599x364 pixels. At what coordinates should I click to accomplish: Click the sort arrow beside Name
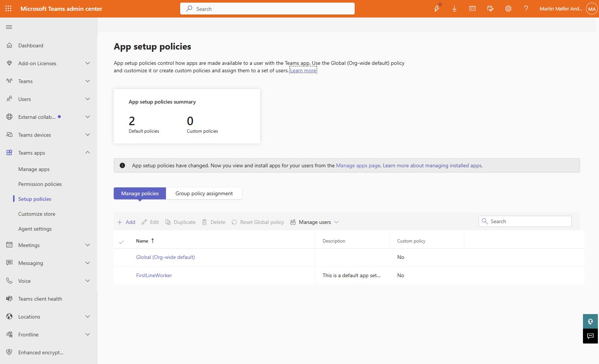pos(153,241)
